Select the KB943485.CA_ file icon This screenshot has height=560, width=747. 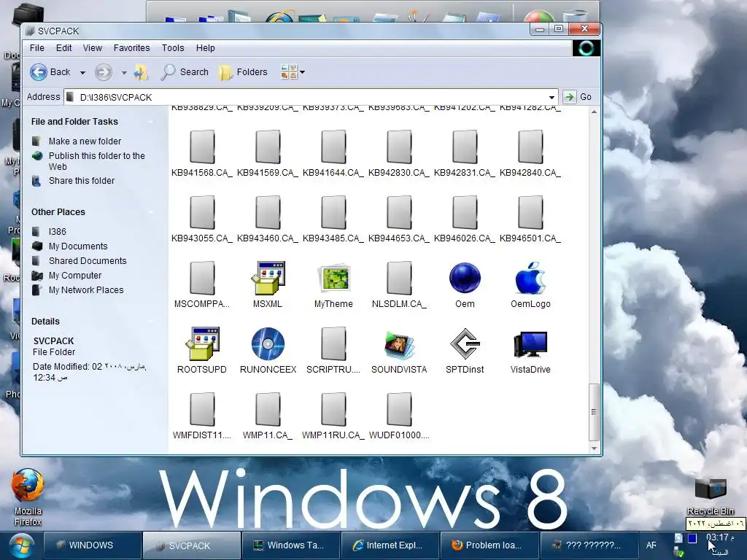(333, 213)
